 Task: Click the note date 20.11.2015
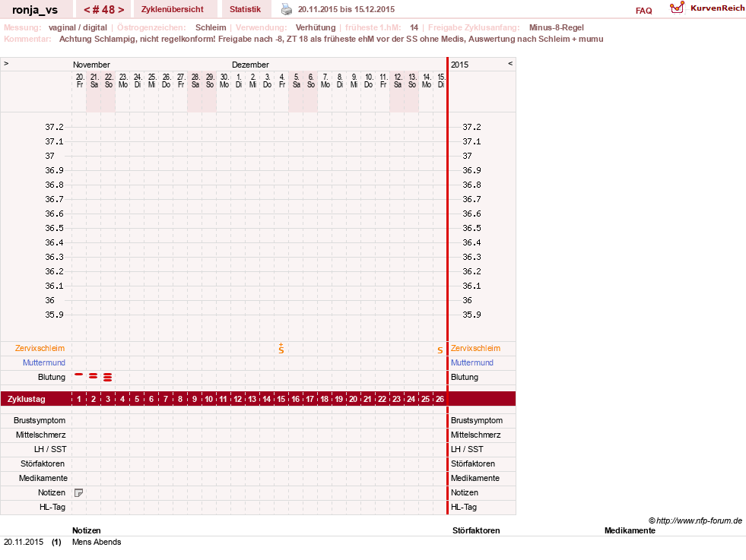click(x=24, y=542)
